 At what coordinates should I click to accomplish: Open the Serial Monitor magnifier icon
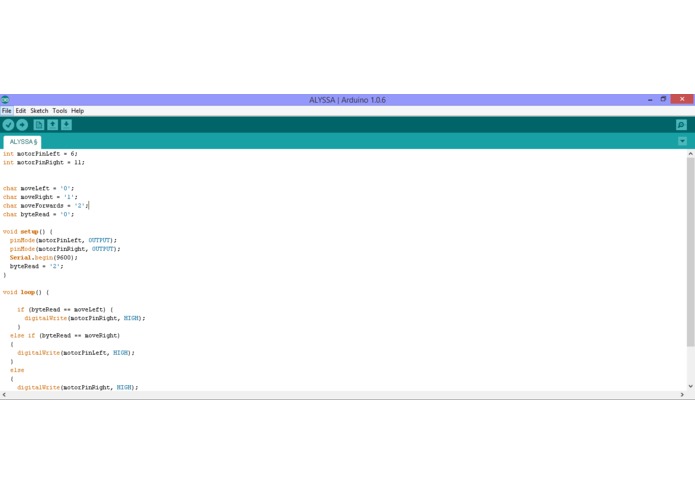pos(681,125)
